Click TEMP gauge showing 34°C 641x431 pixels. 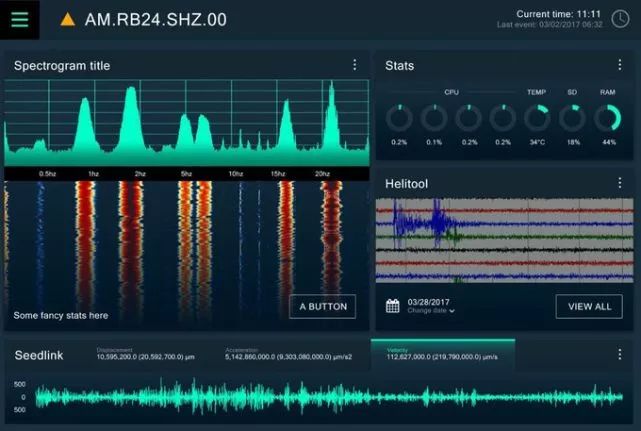(537, 118)
